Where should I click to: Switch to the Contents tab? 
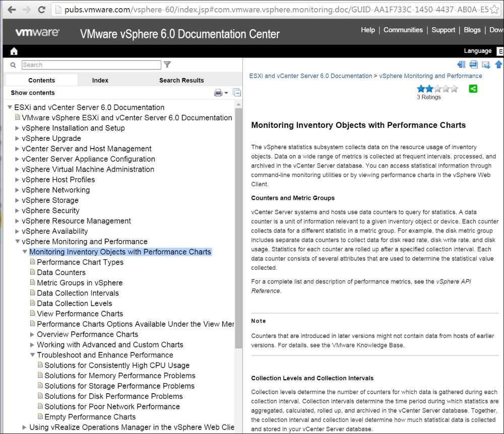(x=41, y=80)
